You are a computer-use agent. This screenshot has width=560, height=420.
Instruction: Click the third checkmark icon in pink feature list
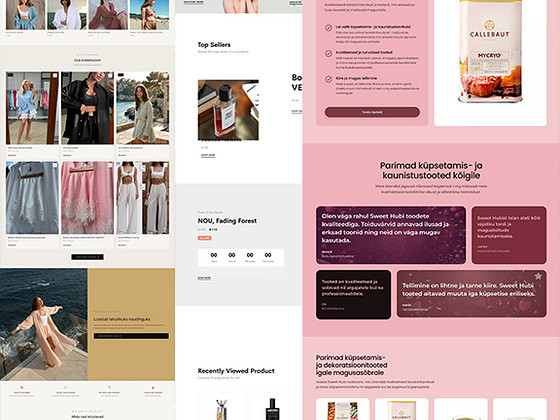[329, 79]
